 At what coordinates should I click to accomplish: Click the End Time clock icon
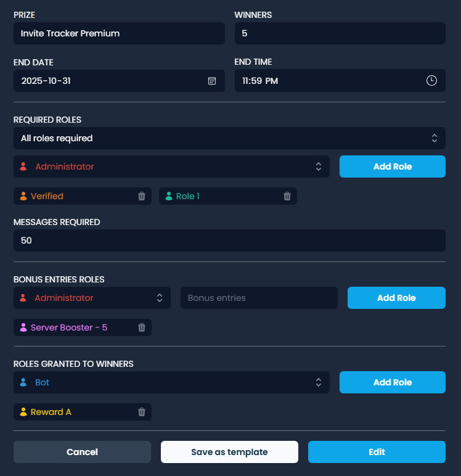(431, 81)
